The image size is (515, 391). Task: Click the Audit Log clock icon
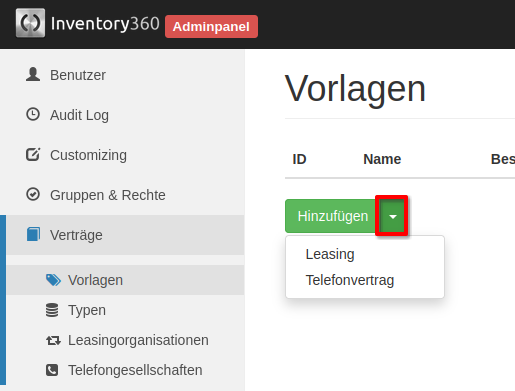[33, 114]
